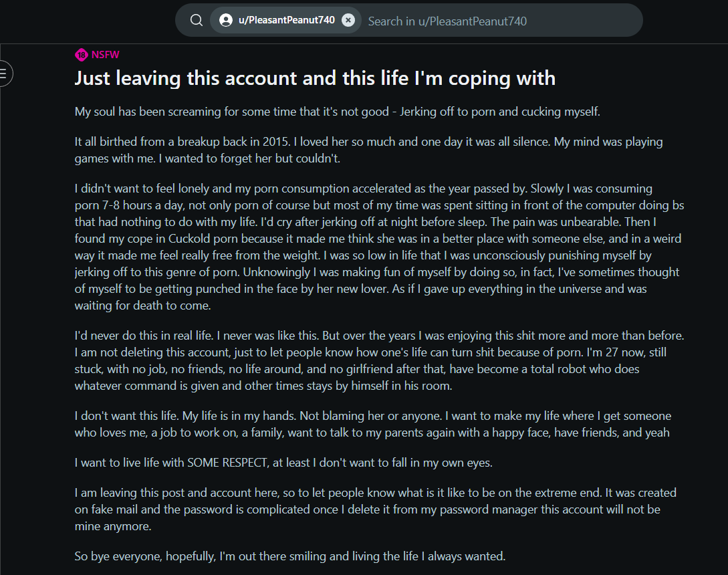Click the post title 'Just leaving this account'
The width and height of the screenshot is (728, 575).
[x=315, y=78]
